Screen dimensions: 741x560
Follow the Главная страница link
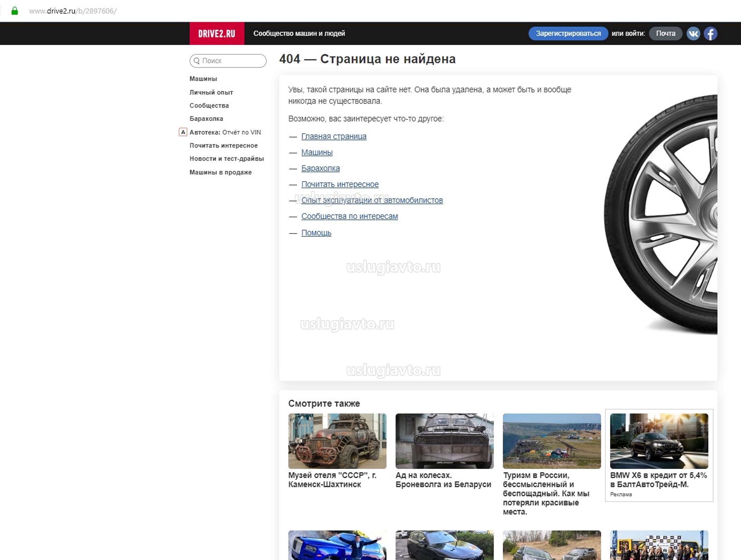click(334, 136)
